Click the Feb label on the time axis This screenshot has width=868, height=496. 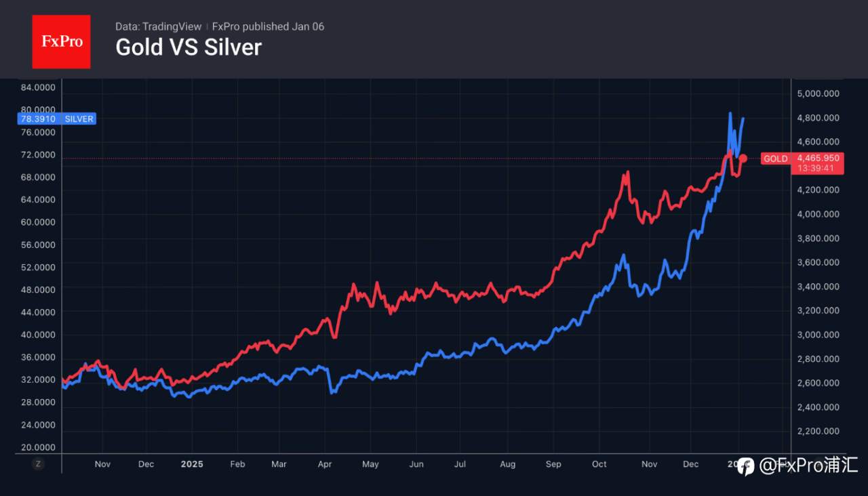coord(237,464)
